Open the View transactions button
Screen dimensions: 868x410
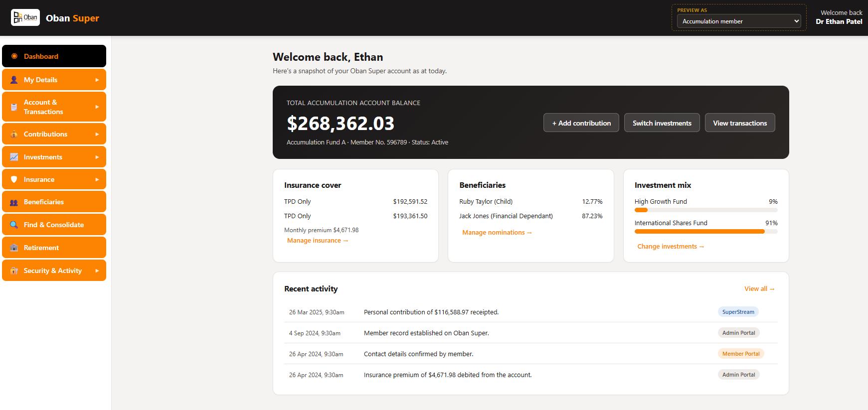740,123
